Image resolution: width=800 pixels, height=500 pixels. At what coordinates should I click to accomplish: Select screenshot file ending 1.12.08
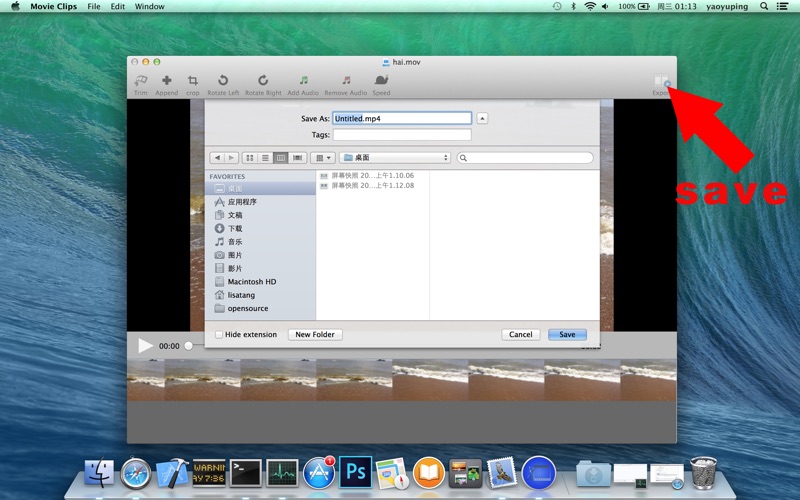372,185
